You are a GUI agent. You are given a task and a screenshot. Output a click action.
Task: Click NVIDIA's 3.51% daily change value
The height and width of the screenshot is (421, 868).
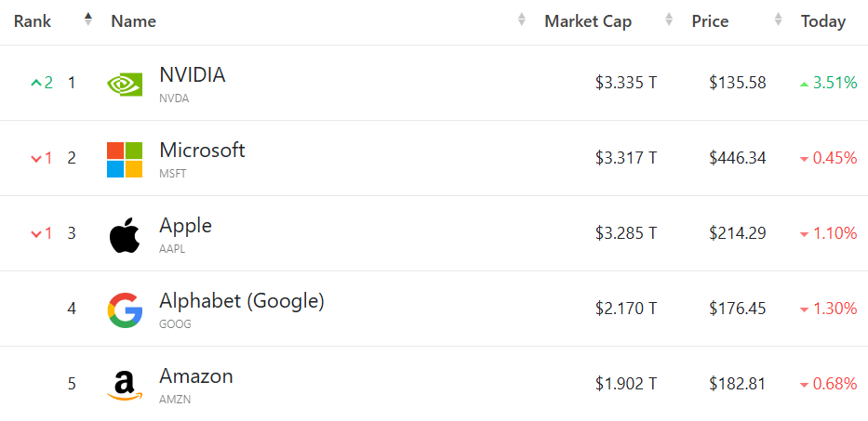[x=835, y=83]
